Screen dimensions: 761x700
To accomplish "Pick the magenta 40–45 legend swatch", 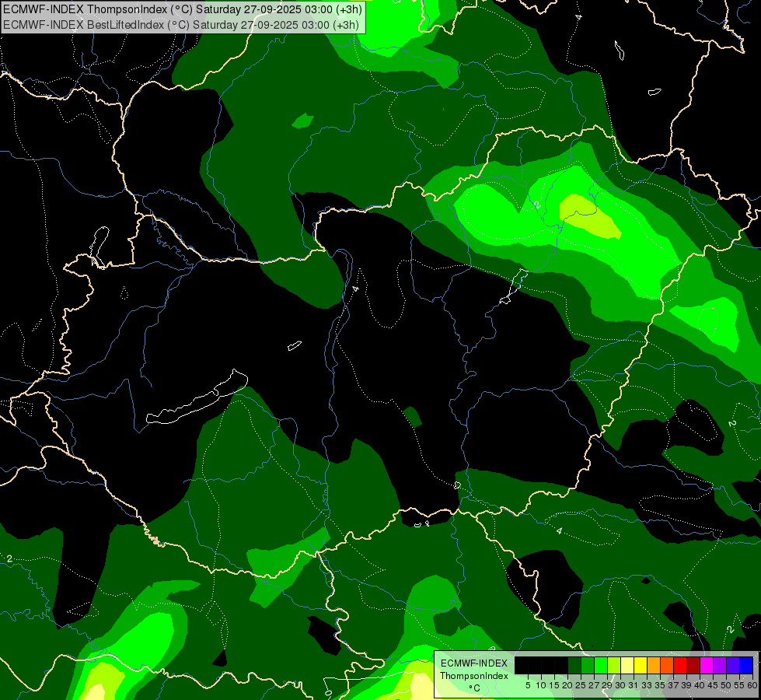I will coord(707,665).
